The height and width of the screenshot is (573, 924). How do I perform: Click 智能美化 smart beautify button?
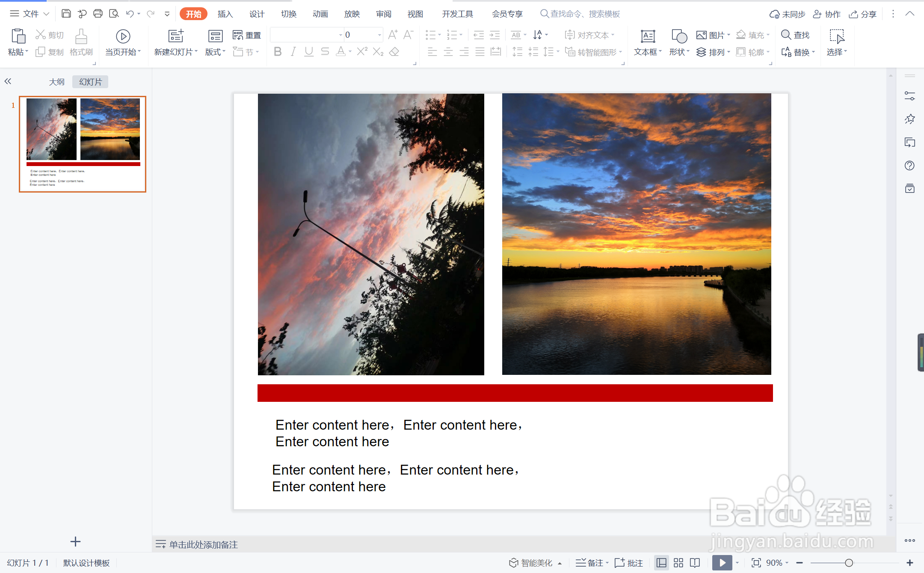pyautogui.click(x=535, y=563)
